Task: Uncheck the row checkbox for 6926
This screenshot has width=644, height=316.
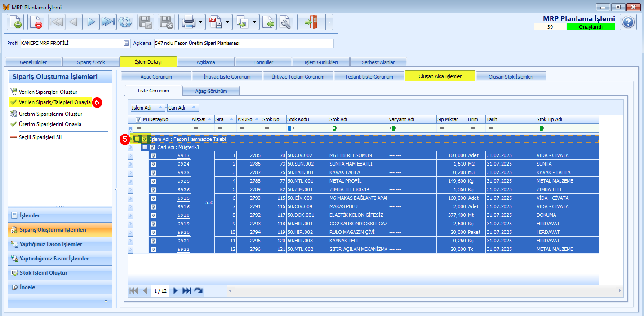Action: point(154,189)
